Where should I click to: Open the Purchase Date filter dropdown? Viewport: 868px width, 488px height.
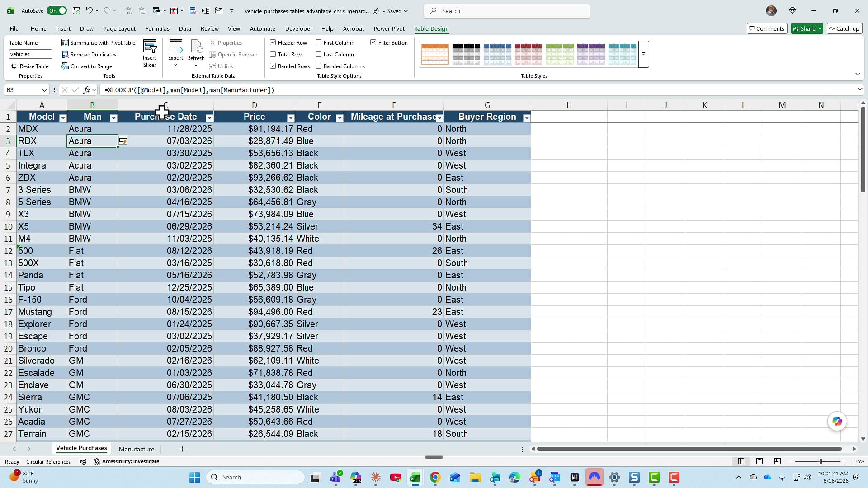209,118
